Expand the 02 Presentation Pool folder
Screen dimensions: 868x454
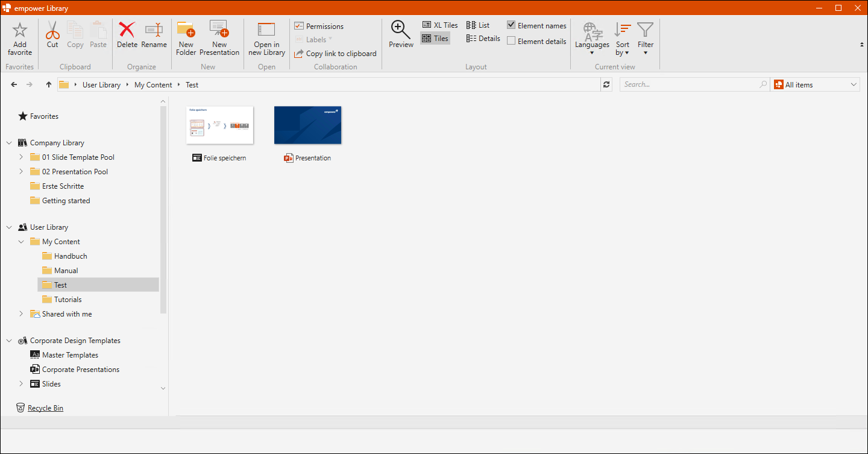(21, 171)
